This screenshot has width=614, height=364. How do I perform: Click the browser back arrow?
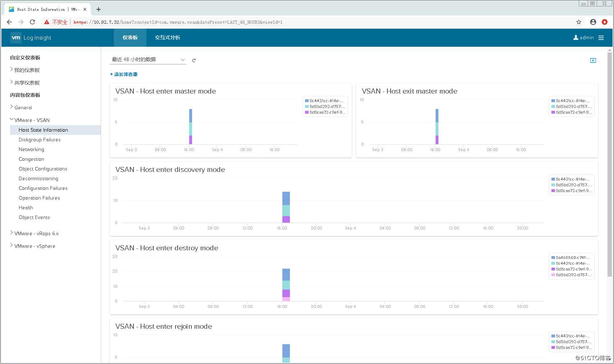pyautogui.click(x=9, y=22)
